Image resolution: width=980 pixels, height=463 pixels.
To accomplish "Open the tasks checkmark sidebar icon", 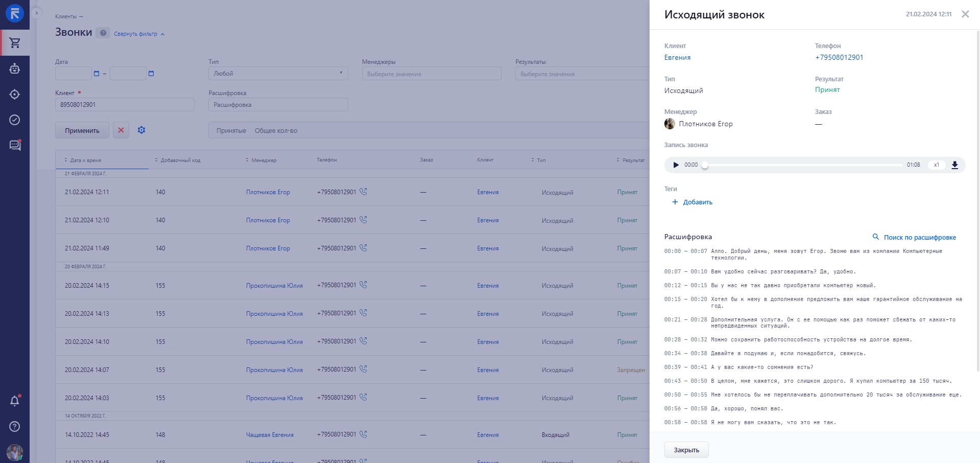I will [x=15, y=120].
